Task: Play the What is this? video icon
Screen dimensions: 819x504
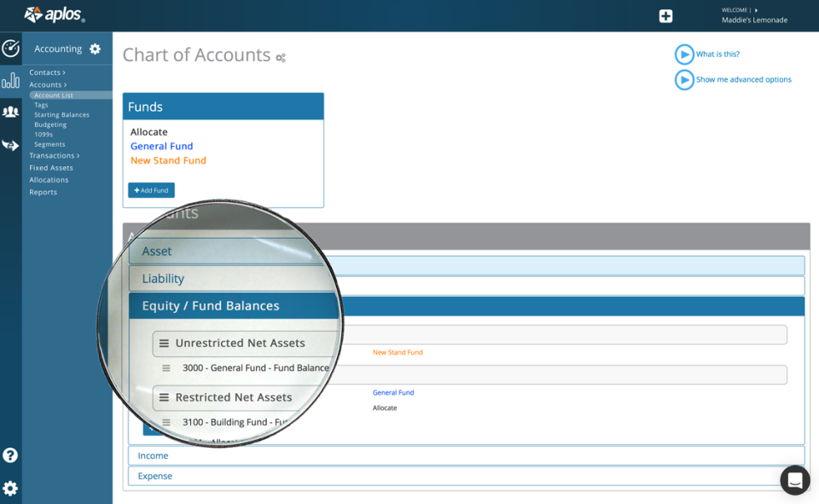Action: click(683, 55)
